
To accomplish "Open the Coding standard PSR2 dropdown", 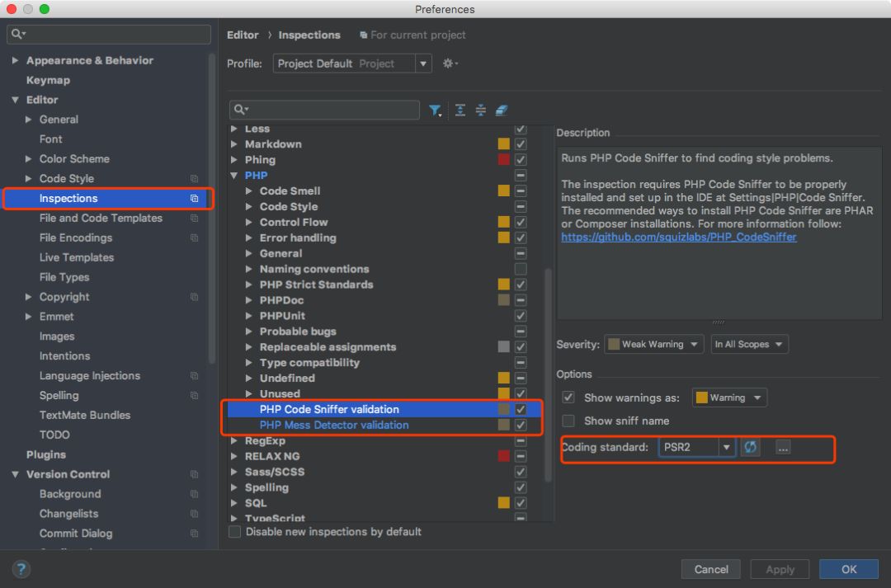I will [697, 447].
